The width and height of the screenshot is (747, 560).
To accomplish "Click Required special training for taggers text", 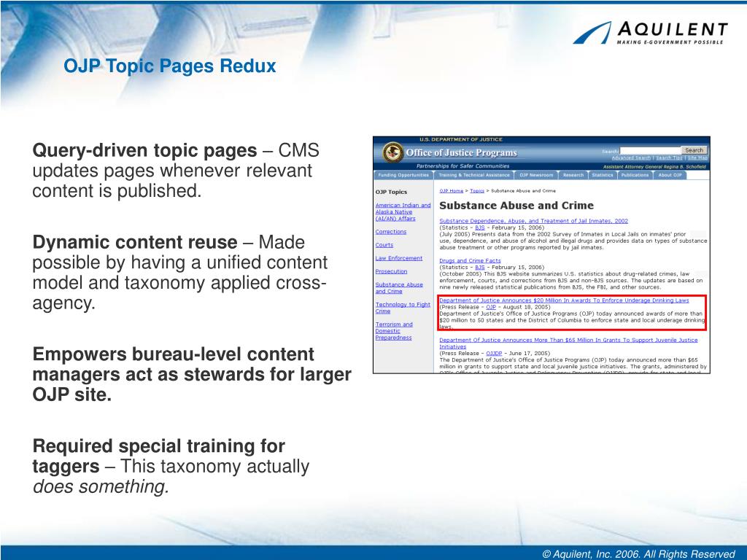I will (x=158, y=456).
